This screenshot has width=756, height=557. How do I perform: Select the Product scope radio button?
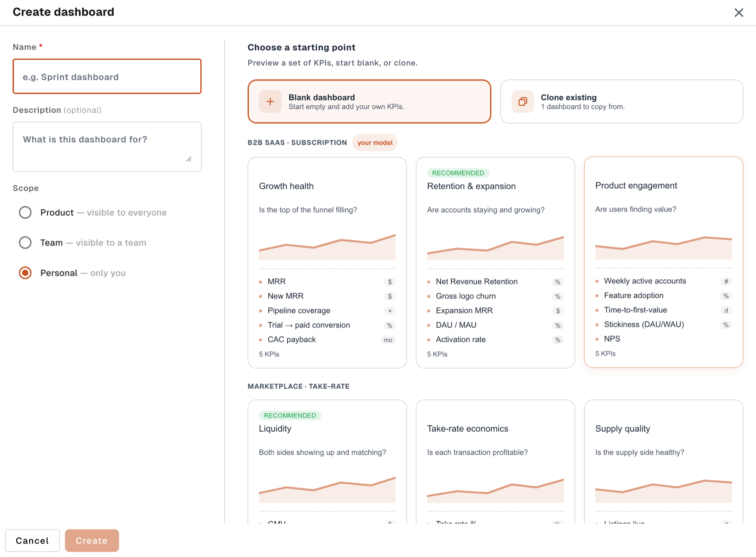[25, 213]
